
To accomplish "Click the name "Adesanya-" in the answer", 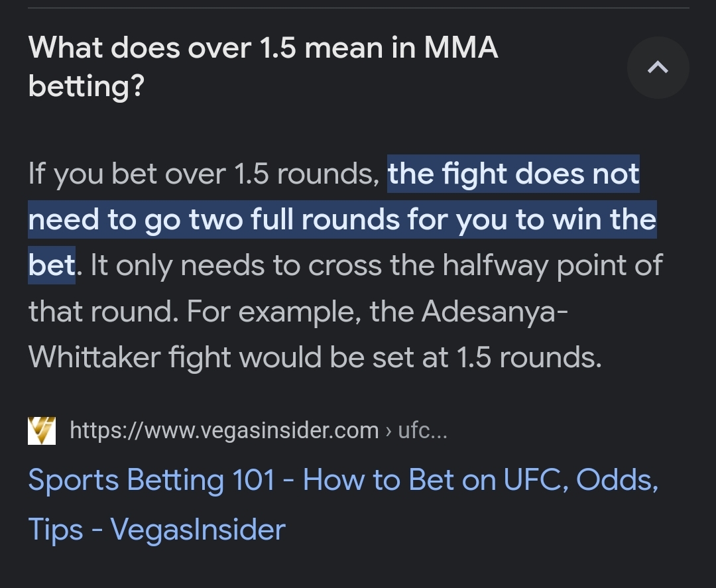I will click(495, 312).
